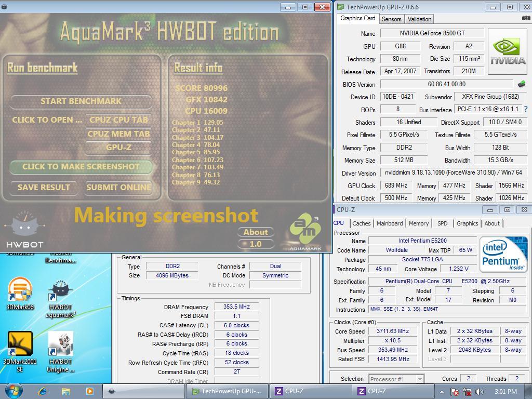Click the Driver Version field
Screen dimensions: 532x399
point(453,172)
